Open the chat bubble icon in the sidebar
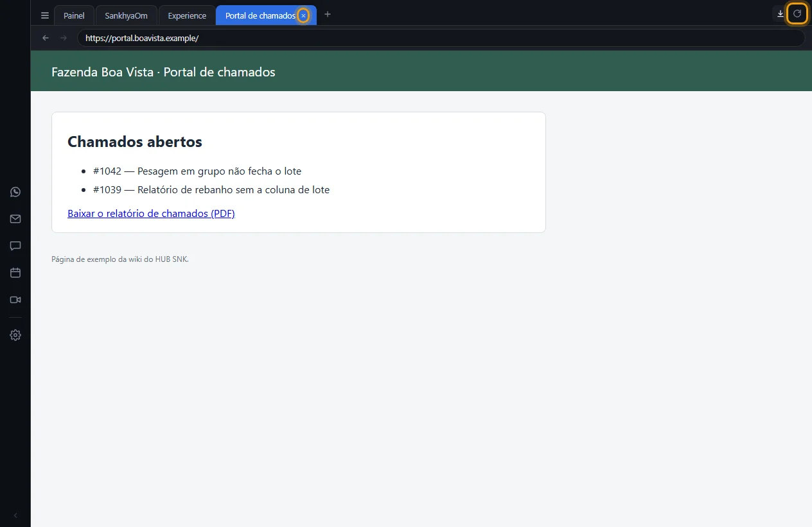The height and width of the screenshot is (527, 812). (15, 246)
